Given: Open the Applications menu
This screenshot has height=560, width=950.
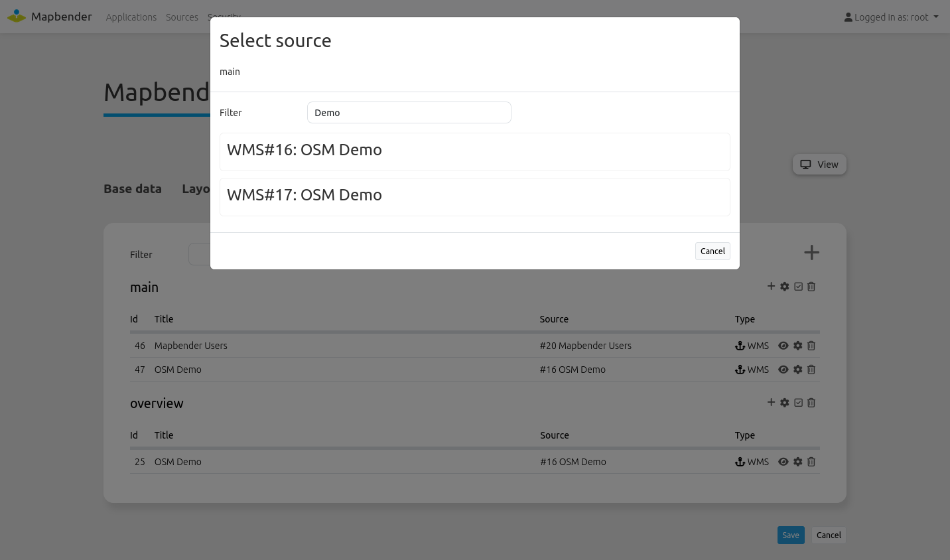Looking at the screenshot, I should (131, 17).
